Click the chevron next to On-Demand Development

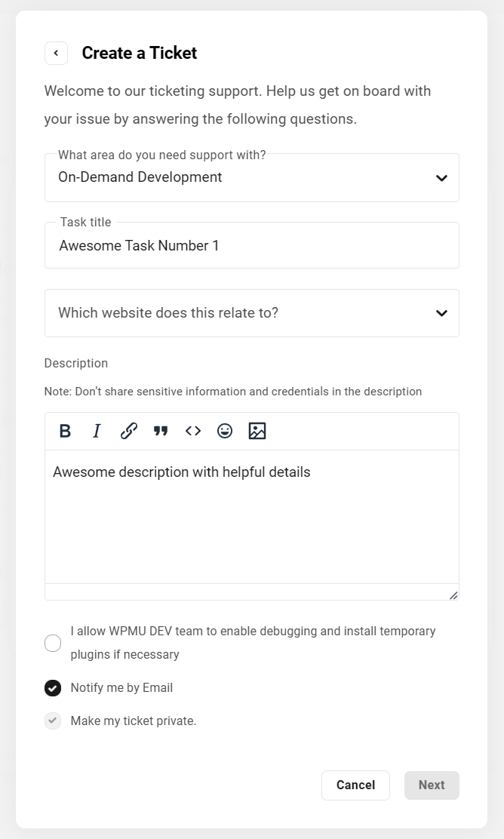[441, 178]
